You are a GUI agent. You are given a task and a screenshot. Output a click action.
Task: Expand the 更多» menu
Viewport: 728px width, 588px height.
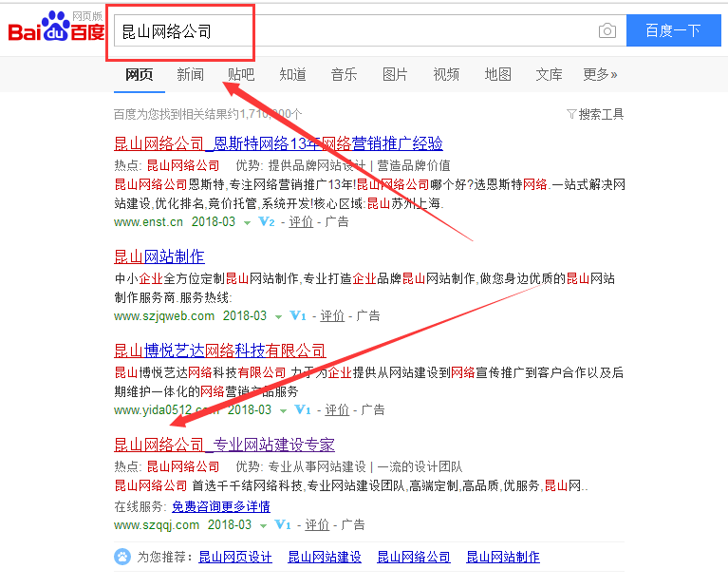tap(600, 74)
